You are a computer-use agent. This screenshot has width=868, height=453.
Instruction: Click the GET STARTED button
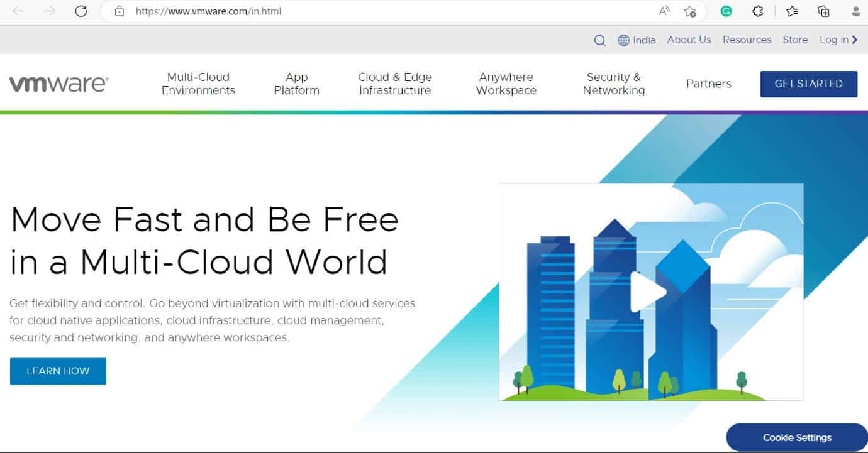pos(809,84)
